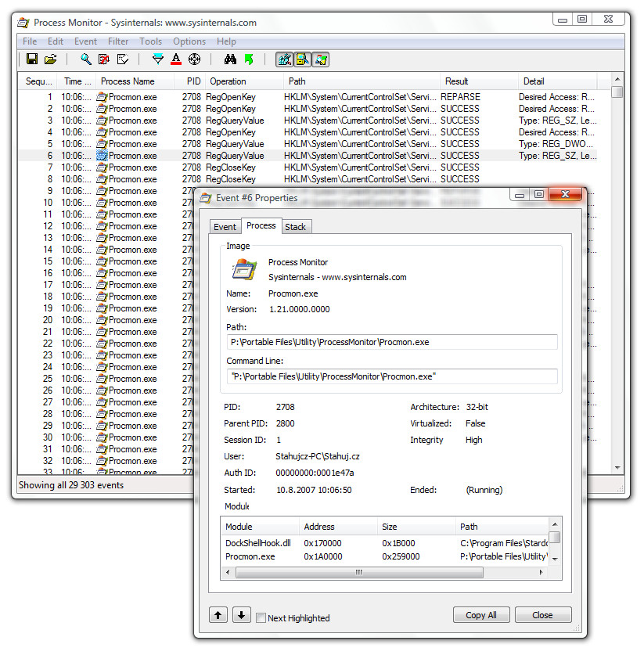The width and height of the screenshot is (644, 655).
Task: Toggle capture with the magnifier icon
Action: coord(86,59)
